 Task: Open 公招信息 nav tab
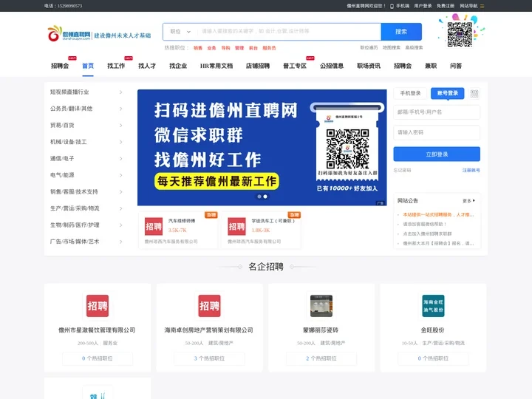332,66
